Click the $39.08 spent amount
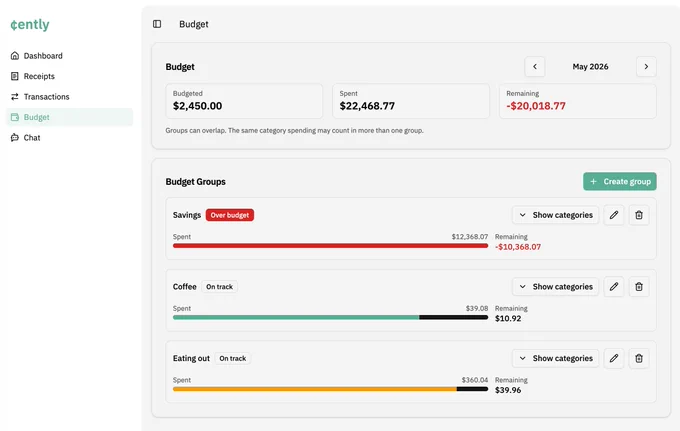This screenshot has width=680, height=431. point(477,308)
